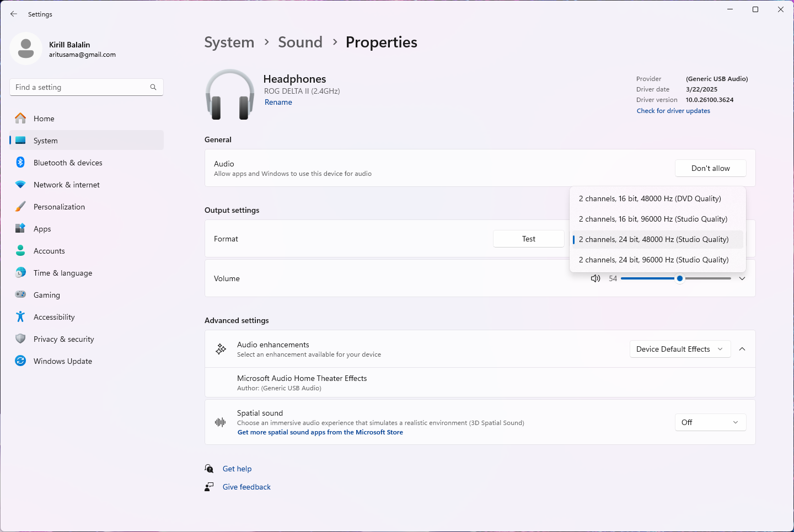Click the Privacy & security shield icon
Image resolution: width=794 pixels, height=532 pixels.
pyautogui.click(x=20, y=339)
